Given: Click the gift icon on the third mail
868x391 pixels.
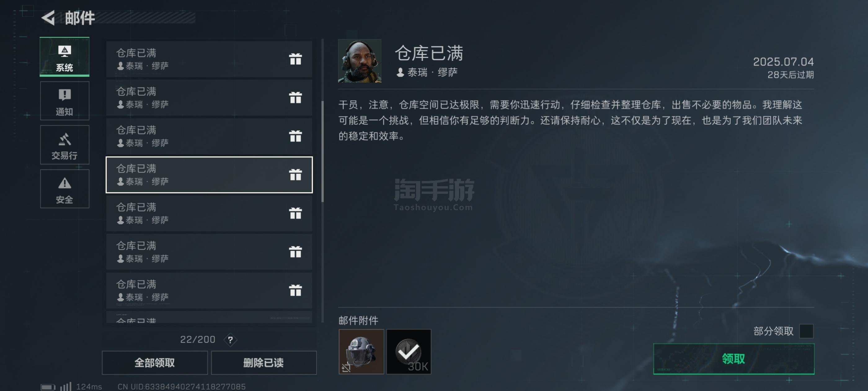Looking at the screenshot, I should click(x=295, y=136).
